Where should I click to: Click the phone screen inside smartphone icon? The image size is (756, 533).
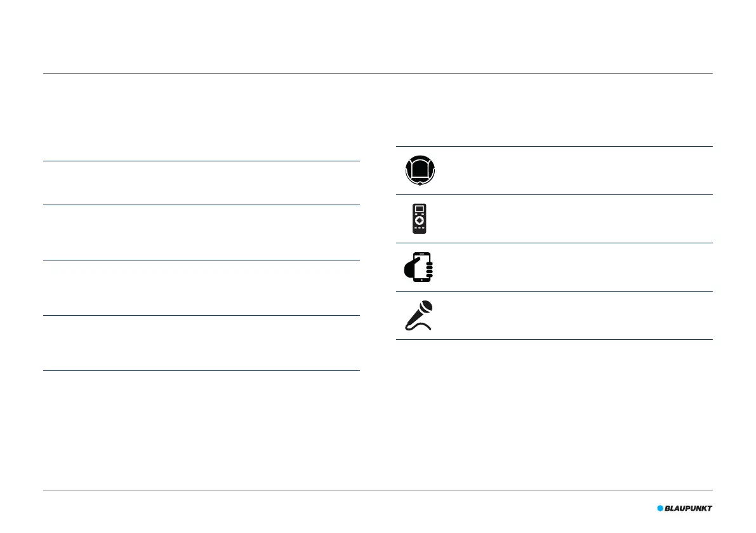click(x=422, y=266)
